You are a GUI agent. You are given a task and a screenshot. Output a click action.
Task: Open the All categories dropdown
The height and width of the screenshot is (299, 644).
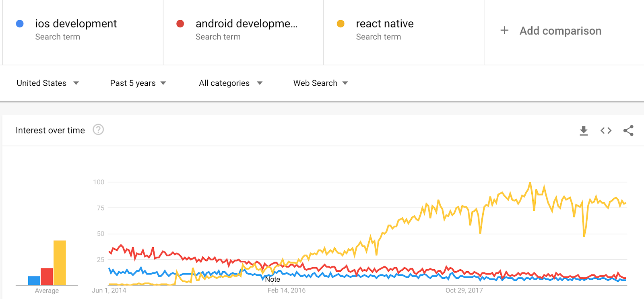pos(231,83)
